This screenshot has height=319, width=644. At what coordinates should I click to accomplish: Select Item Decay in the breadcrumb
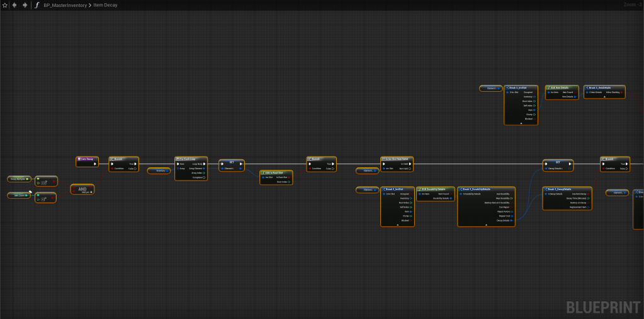[105, 5]
